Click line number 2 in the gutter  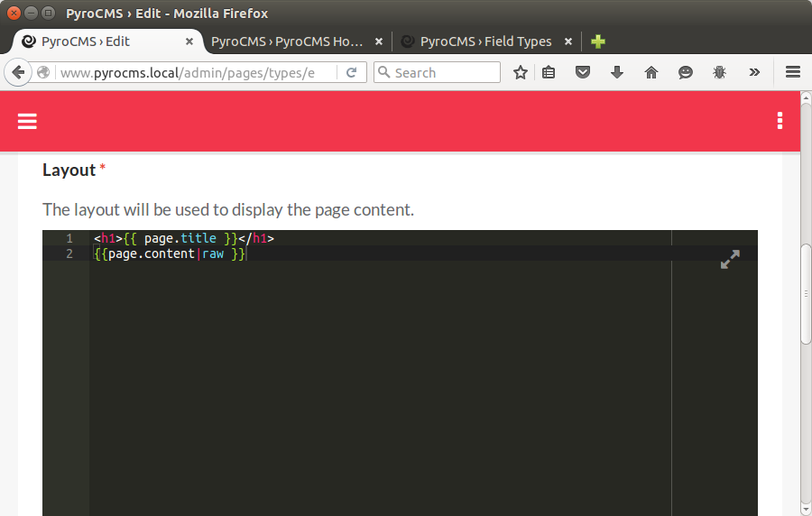[69, 254]
